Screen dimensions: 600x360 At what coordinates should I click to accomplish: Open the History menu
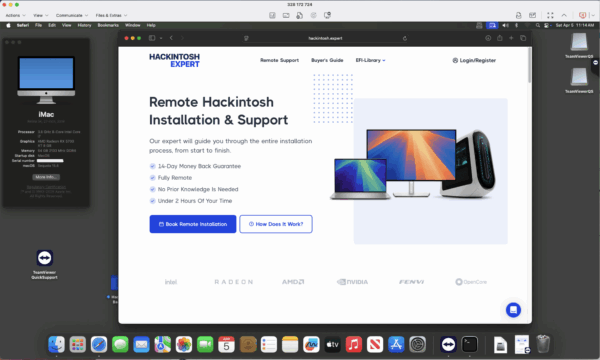[x=84, y=25]
